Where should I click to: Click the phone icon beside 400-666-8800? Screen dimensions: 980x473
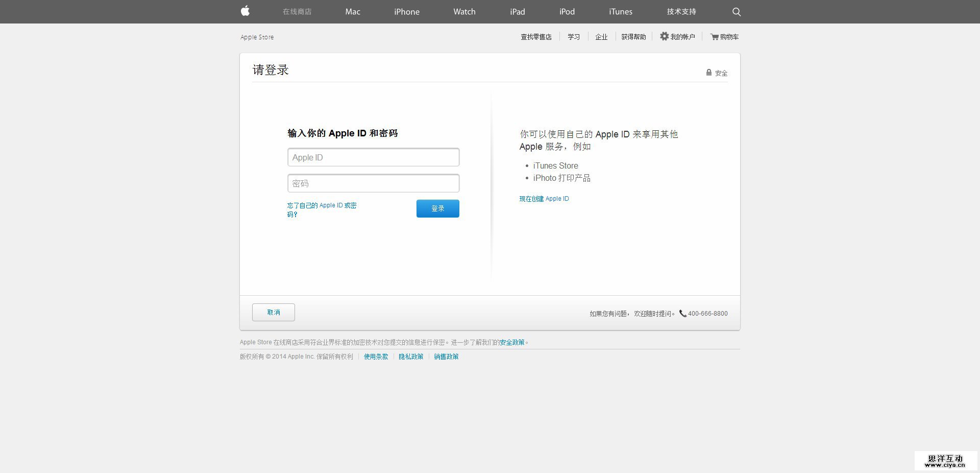pos(682,314)
